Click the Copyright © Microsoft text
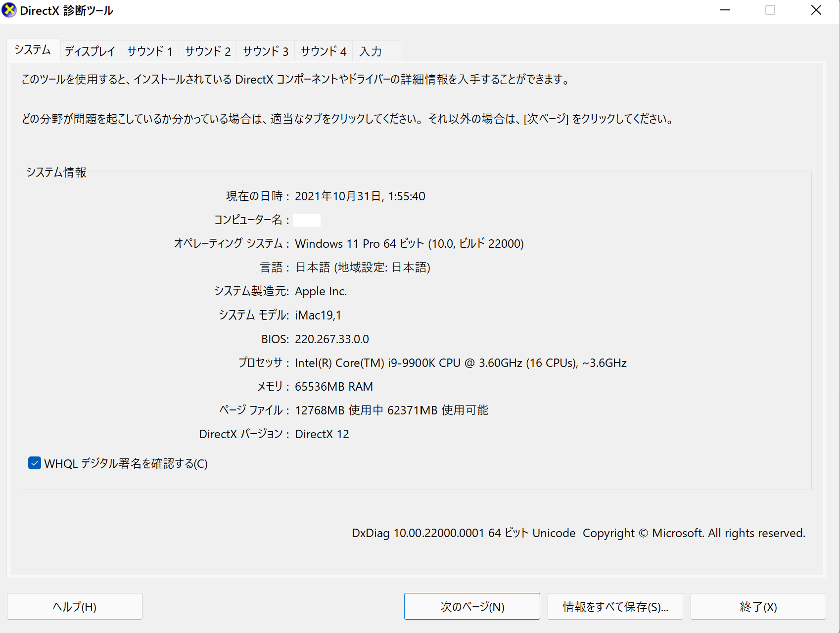Screen dimensions: 840x633 click(694, 533)
